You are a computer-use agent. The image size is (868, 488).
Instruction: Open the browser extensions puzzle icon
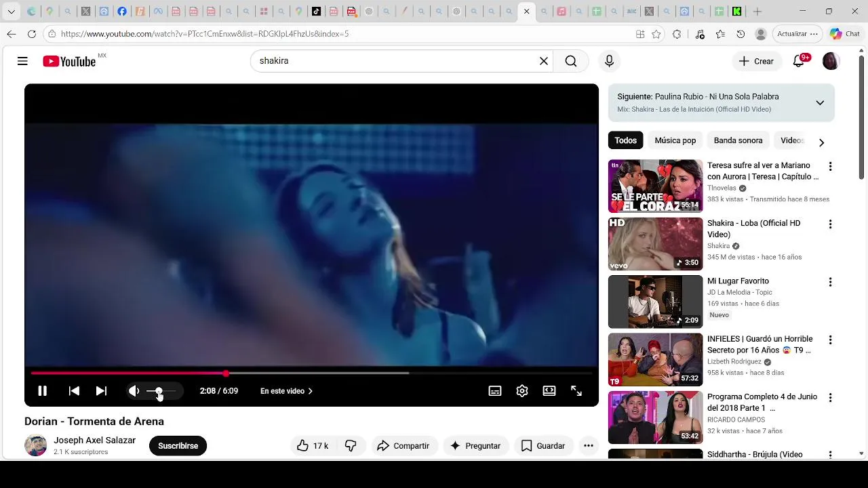click(677, 34)
